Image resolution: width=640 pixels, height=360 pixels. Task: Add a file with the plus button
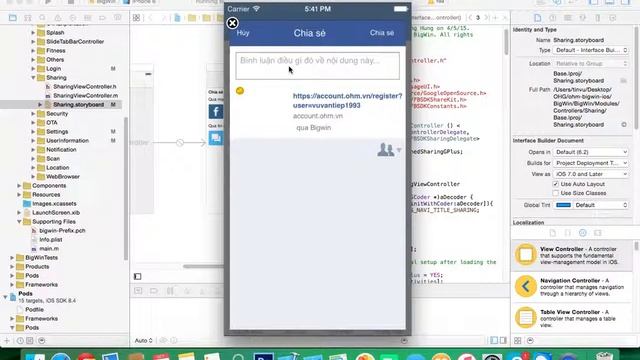click(7, 340)
